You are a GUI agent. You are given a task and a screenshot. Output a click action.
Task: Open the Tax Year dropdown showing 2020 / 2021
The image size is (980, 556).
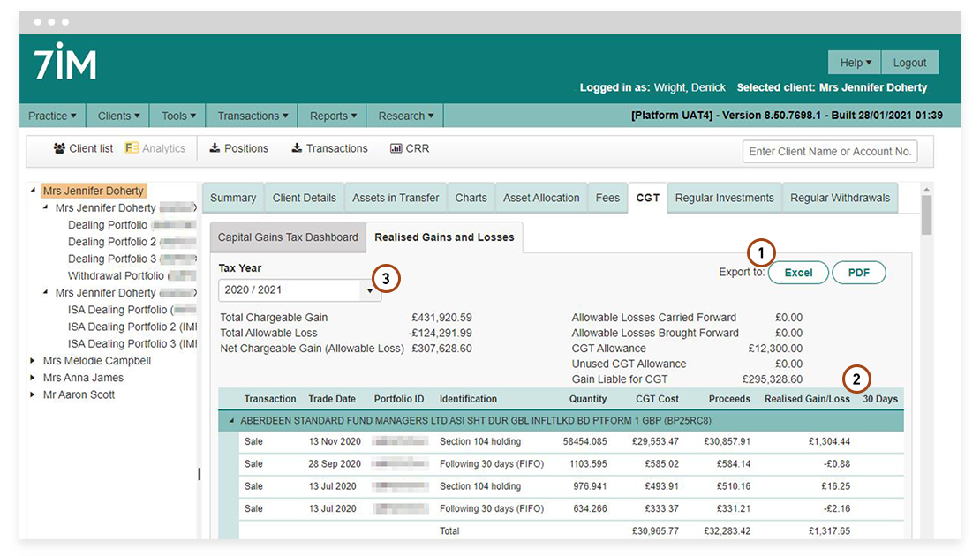tap(299, 289)
